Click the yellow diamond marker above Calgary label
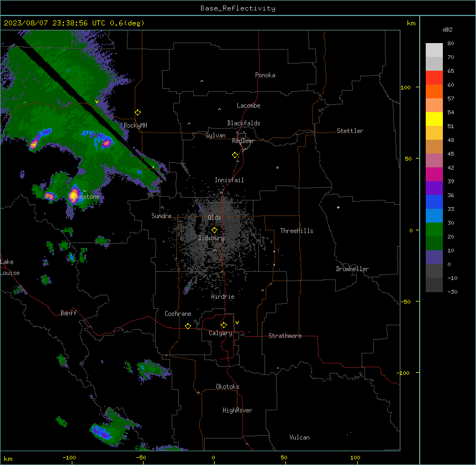The height and width of the screenshot is (465, 476). [224, 325]
